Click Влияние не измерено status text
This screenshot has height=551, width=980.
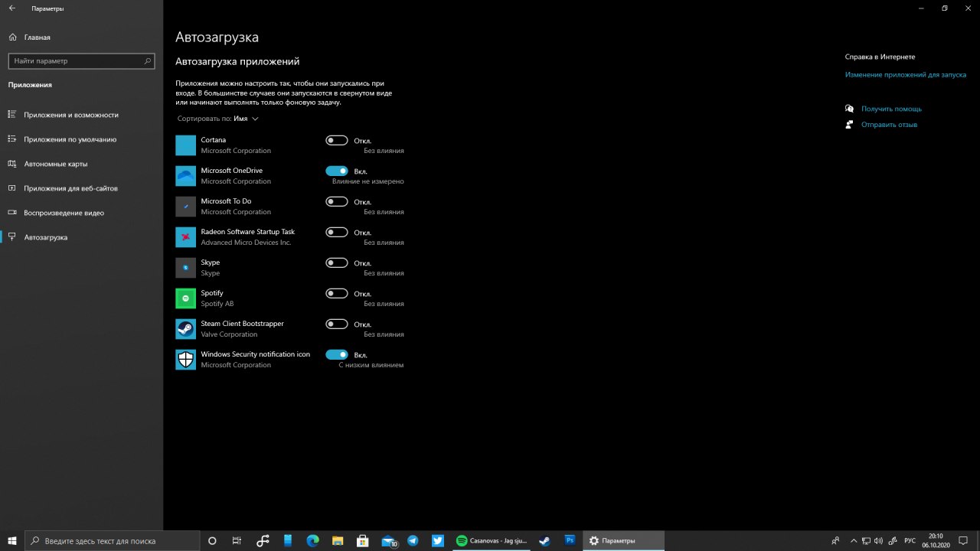click(x=367, y=181)
